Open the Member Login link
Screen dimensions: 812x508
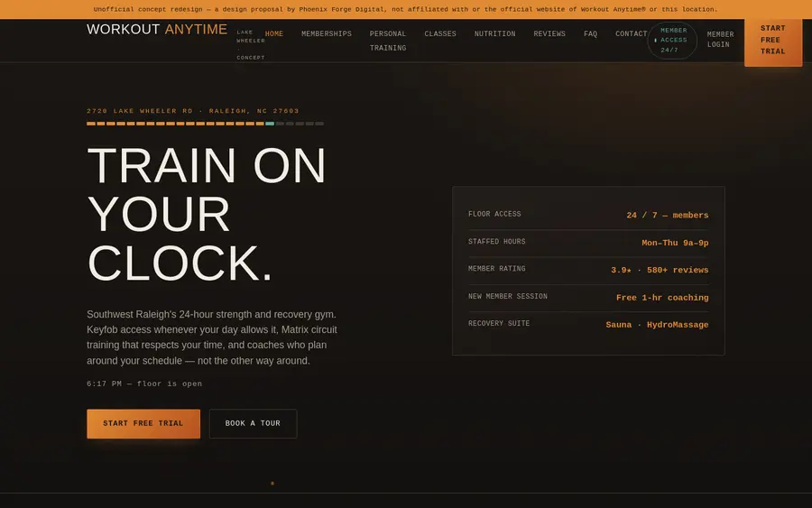[720, 40]
